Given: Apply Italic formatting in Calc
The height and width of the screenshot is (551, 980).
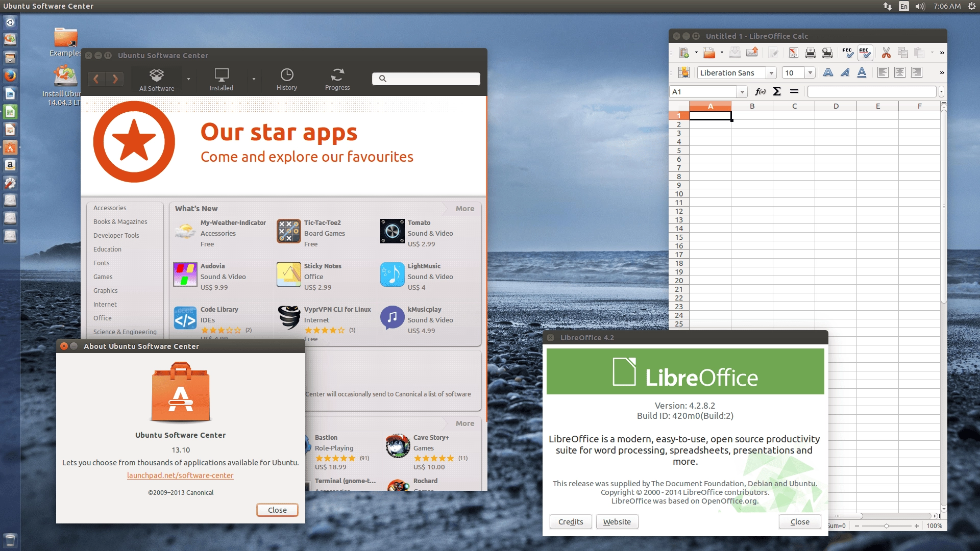Looking at the screenshot, I should pyautogui.click(x=845, y=72).
